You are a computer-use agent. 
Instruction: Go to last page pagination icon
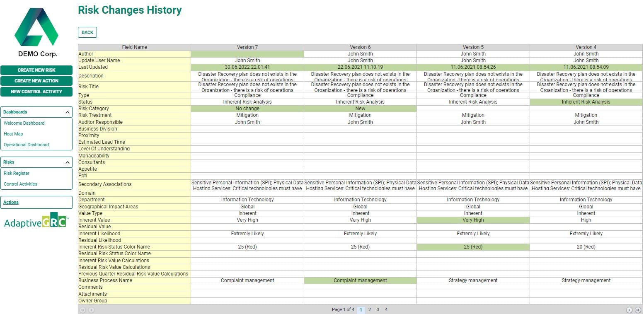tap(638, 310)
